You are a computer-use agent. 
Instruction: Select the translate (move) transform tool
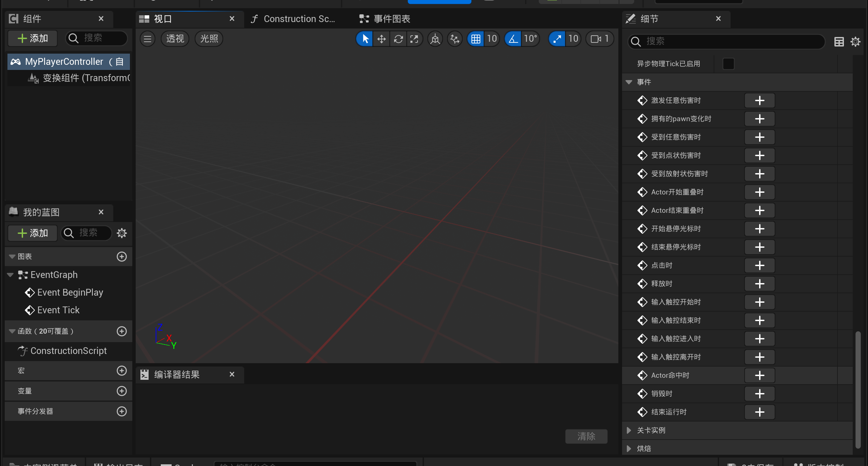point(381,39)
